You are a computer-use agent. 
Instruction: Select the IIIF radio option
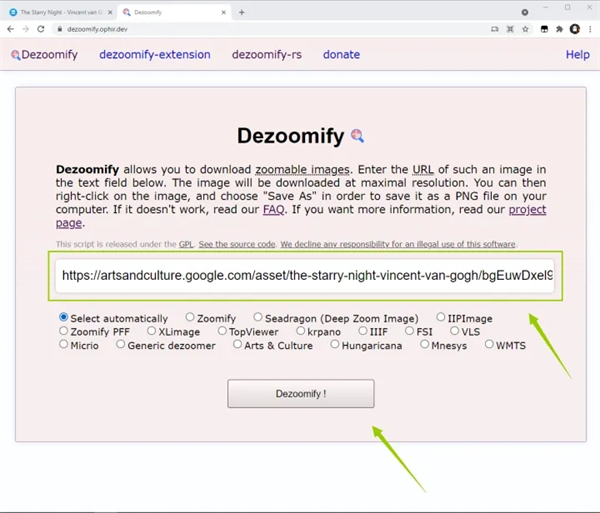[363, 331]
